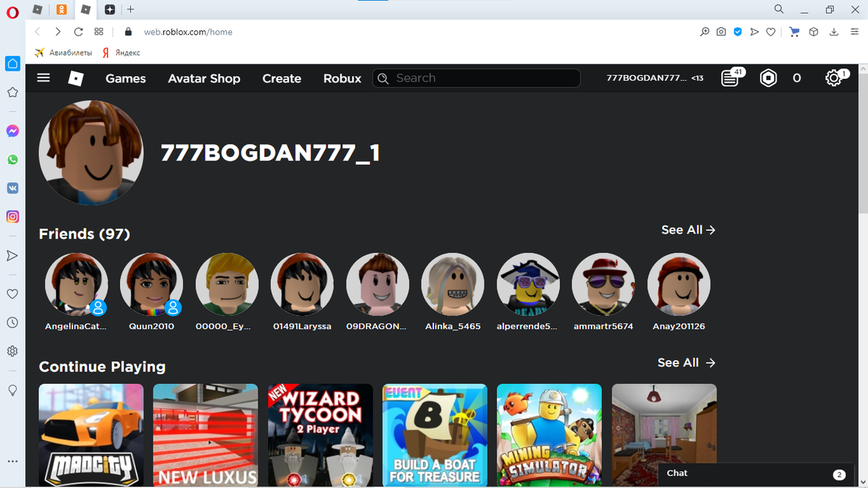Select Robux in the Roblox navbar
The width and height of the screenshot is (868, 488).
(x=342, y=78)
